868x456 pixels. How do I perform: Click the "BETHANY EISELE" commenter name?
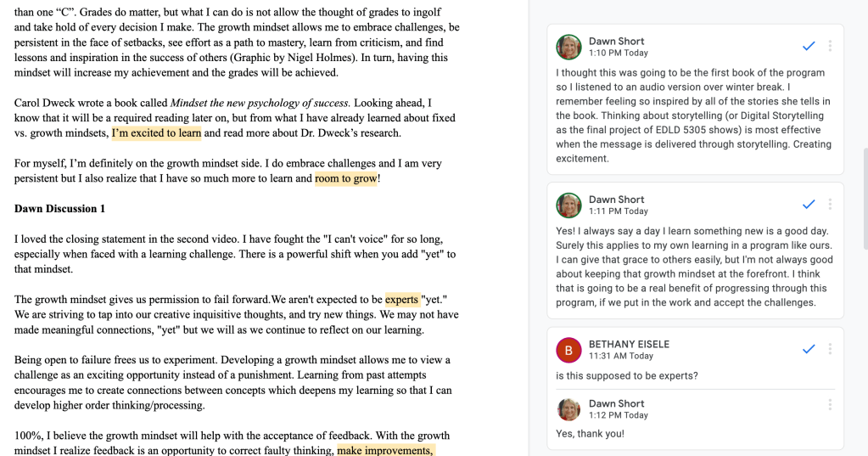click(x=629, y=344)
